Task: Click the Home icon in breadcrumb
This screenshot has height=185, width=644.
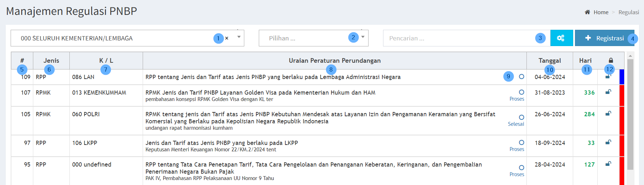Action: 587,12
